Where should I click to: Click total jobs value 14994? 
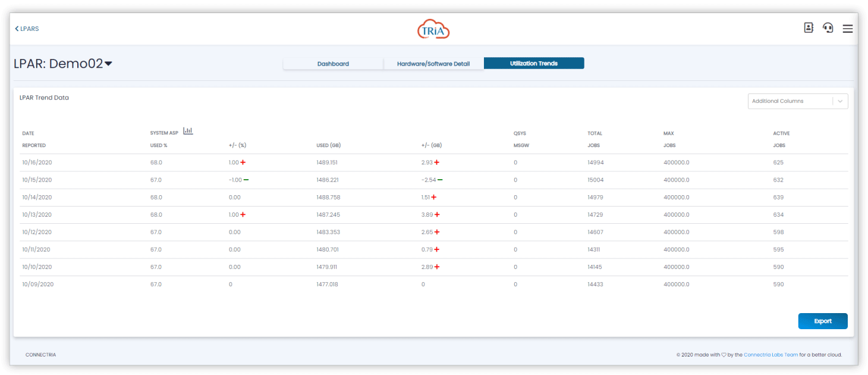pos(595,162)
